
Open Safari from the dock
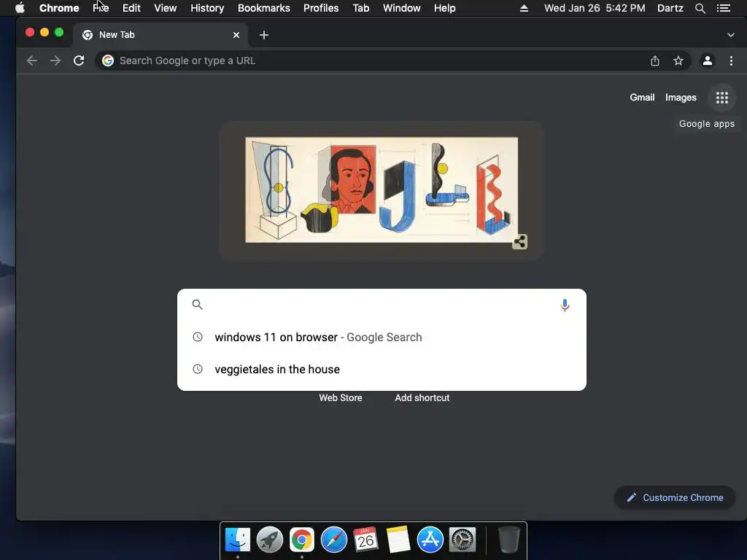tap(334, 540)
